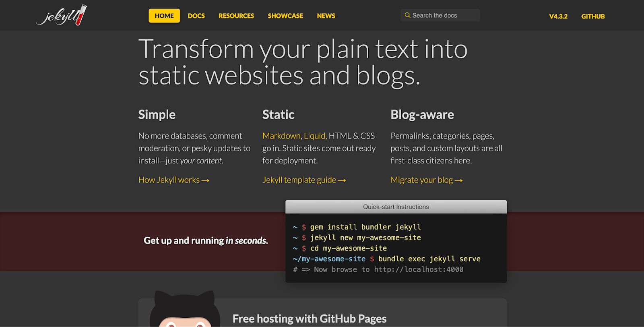Open the Home nav item
644x327 pixels.
coord(164,16)
